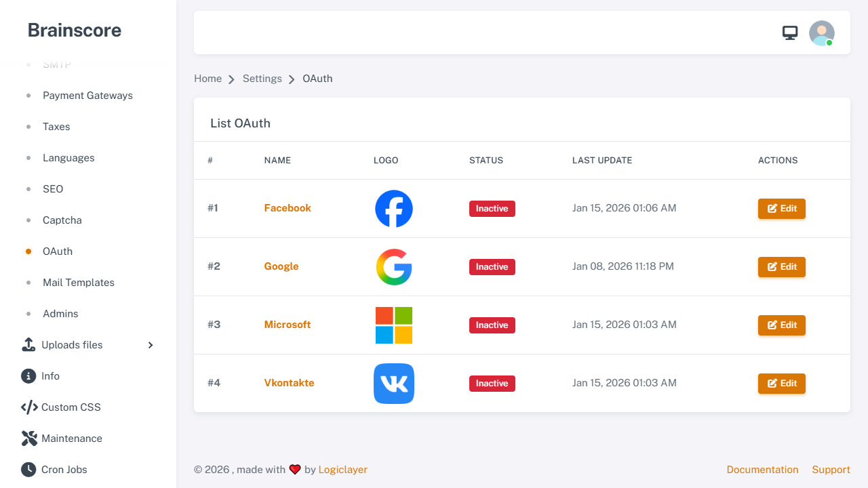Open Mail Templates settings

[79, 283]
